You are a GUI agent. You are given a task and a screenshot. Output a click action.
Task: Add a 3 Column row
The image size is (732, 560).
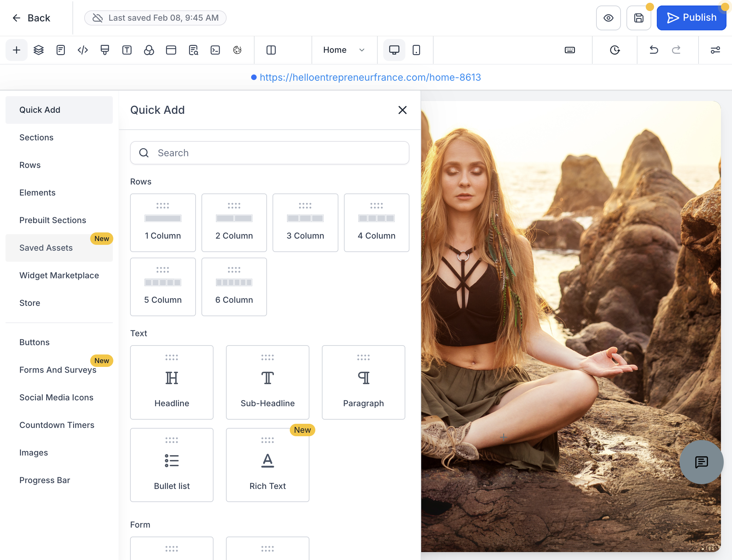click(x=305, y=223)
